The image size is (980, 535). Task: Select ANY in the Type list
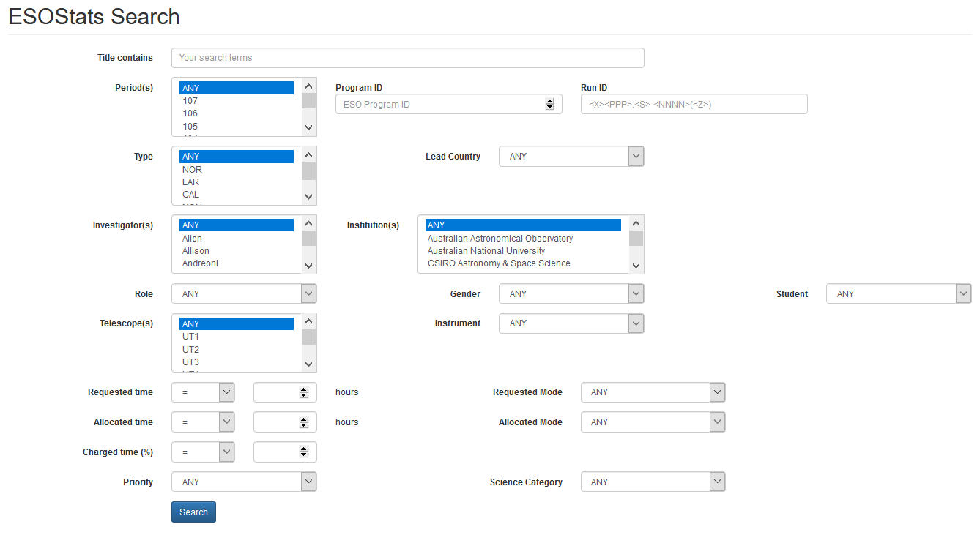[x=237, y=156]
